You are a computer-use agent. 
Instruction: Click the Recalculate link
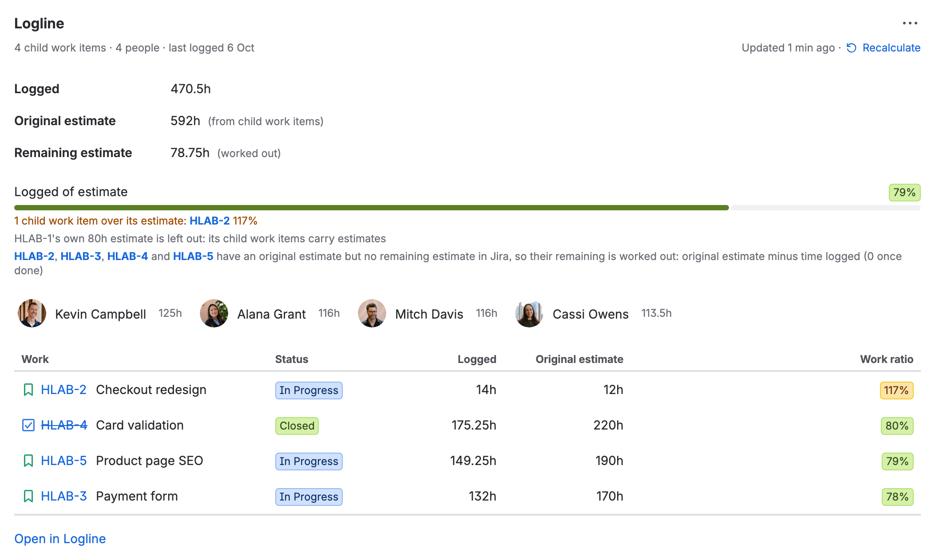coord(891,48)
